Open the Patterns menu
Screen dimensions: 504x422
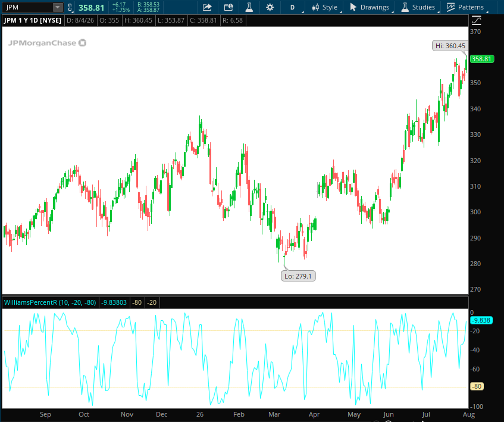click(x=466, y=7)
